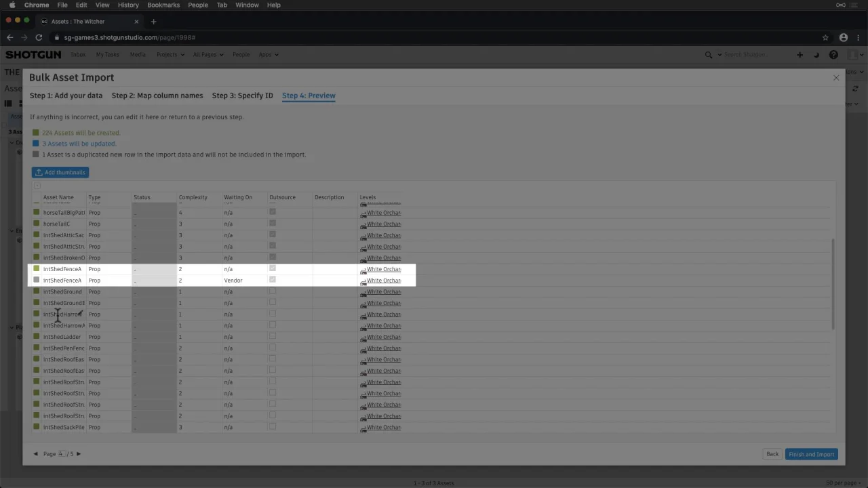Toggle Outsource checkbox for intShedPenFenc row
The width and height of the screenshot is (868, 488).
click(x=273, y=348)
